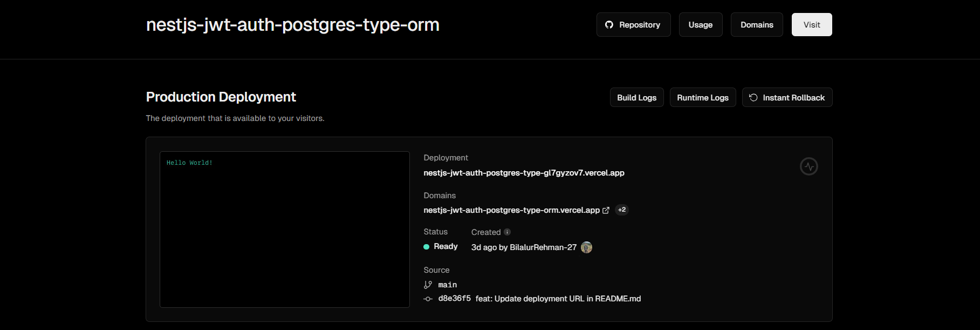Click the git branch icon beside main
Viewport: 980px width, 330px height.
[x=428, y=285]
